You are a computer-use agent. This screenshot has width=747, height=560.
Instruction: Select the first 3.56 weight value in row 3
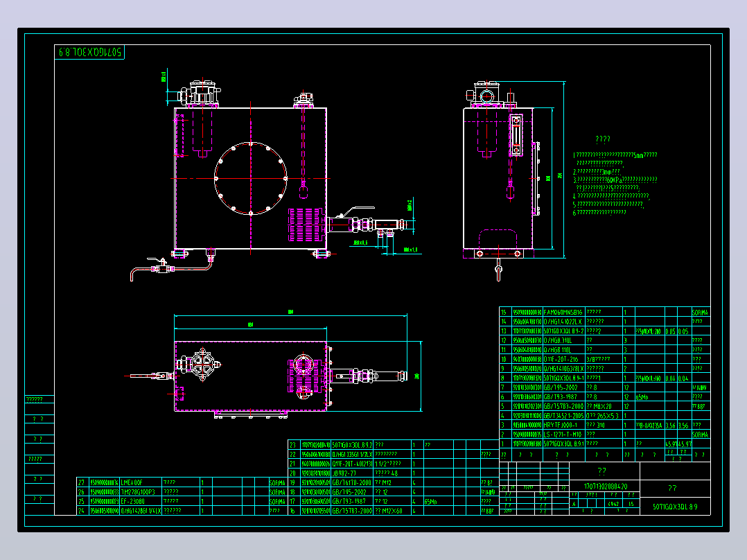click(670, 425)
